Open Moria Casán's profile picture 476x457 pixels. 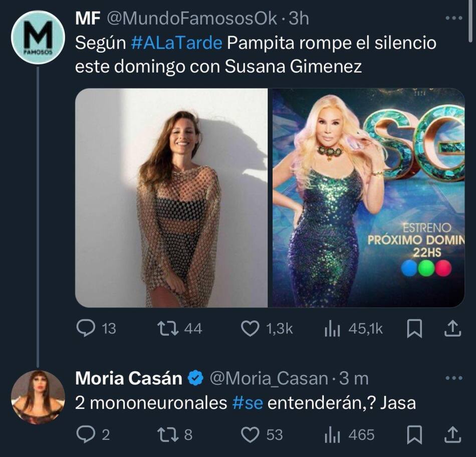38,397
